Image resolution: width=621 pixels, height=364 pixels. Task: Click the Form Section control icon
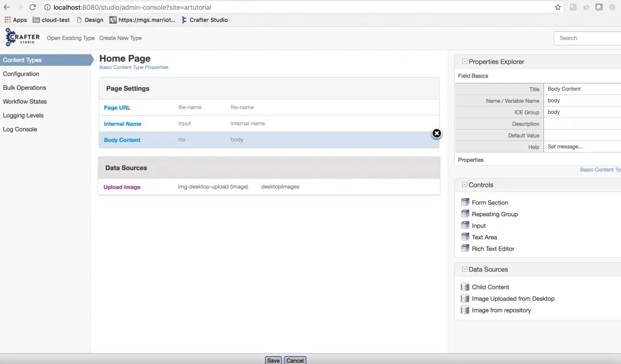point(465,202)
